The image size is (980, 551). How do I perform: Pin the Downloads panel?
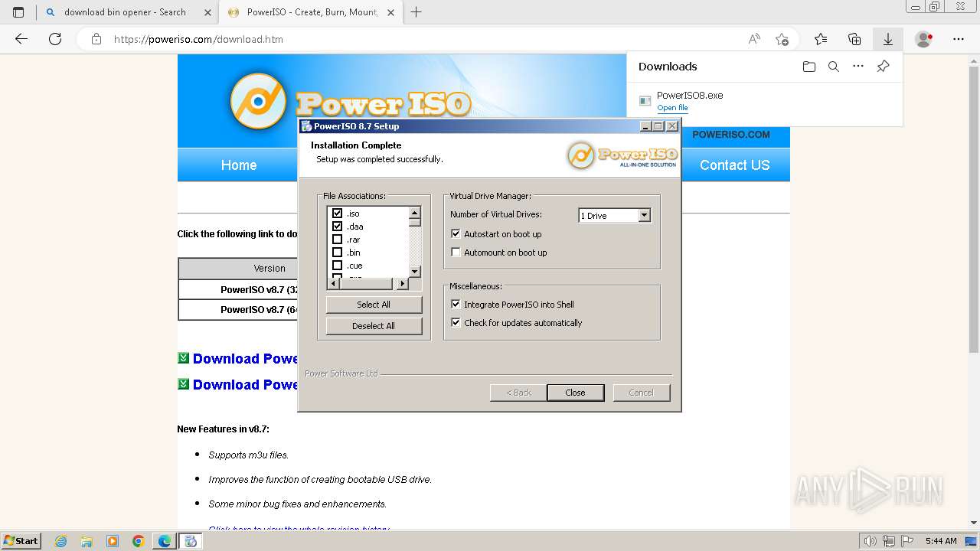pos(883,67)
